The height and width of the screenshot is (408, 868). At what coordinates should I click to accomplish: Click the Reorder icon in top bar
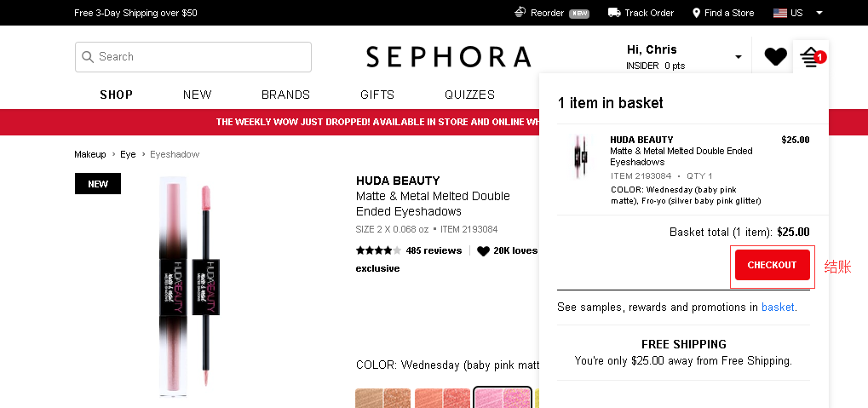[x=520, y=13]
